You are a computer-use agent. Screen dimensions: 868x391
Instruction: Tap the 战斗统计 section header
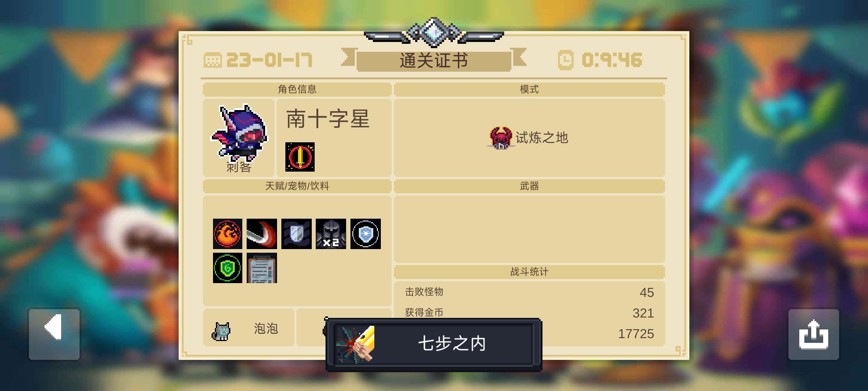click(529, 272)
